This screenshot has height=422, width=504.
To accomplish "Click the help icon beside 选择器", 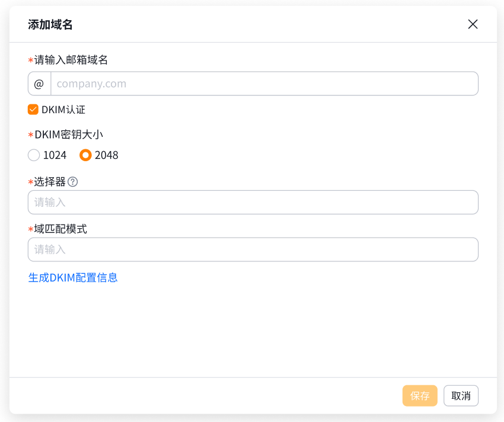I will coord(73,181).
